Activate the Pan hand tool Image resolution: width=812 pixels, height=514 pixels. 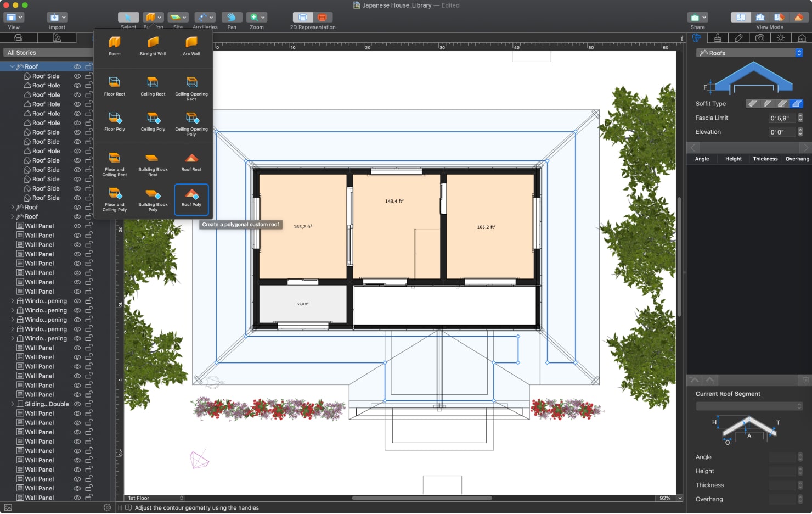click(x=232, y=17)
